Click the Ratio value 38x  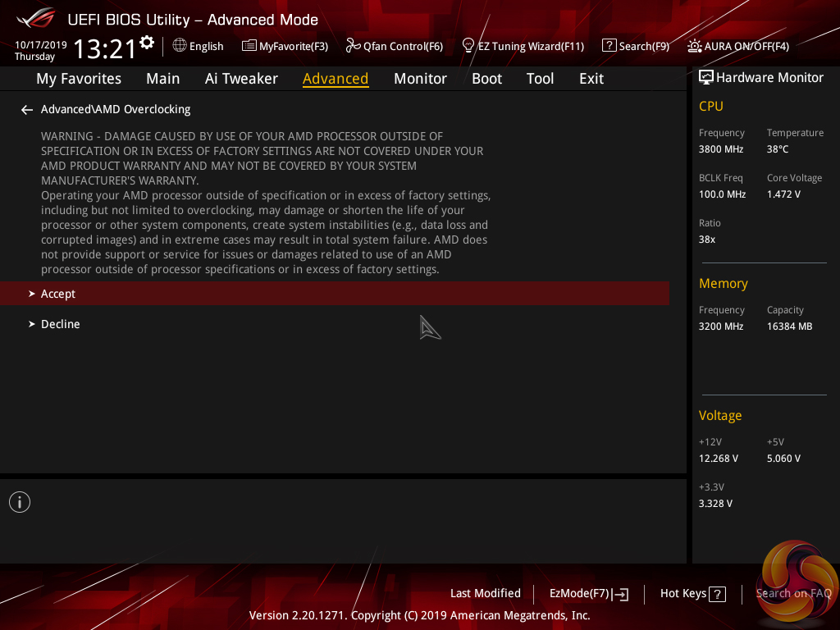click(706, 240)
